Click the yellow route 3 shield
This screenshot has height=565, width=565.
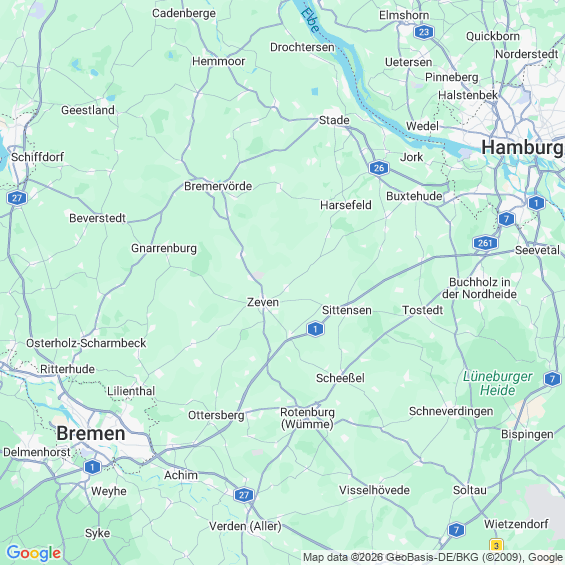pos(496,545)
